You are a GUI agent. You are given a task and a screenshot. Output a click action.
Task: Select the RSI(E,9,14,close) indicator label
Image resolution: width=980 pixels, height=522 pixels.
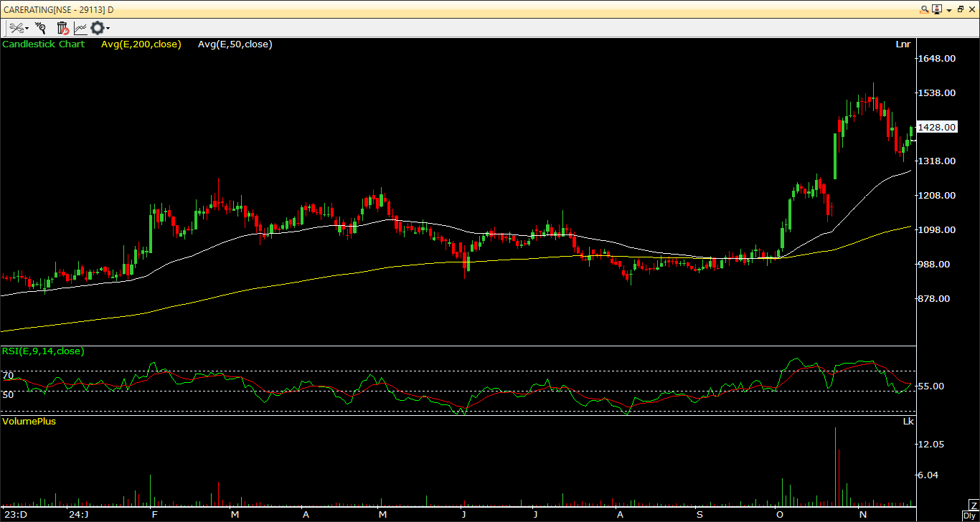coord(43,351)
